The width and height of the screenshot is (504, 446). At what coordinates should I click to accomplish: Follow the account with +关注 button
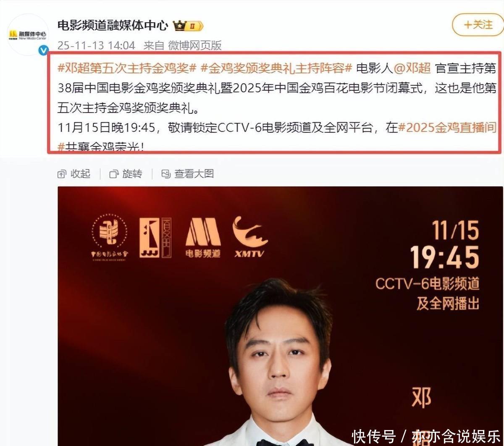point(478,25)
